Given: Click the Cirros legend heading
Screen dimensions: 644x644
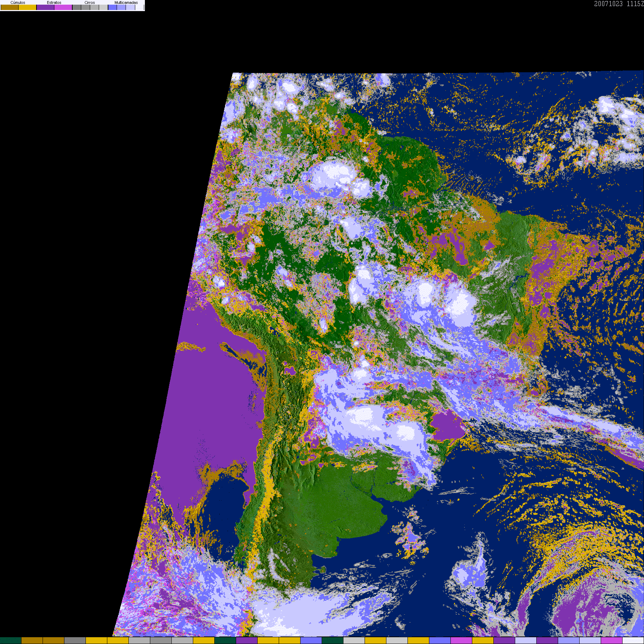Looking at the screenshot, I should point(90,3).
